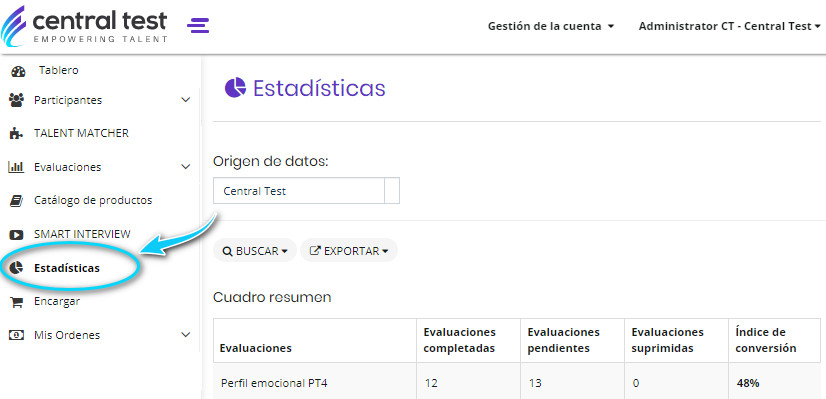Open the EXPORTAR dropdown button

(349, 251)
